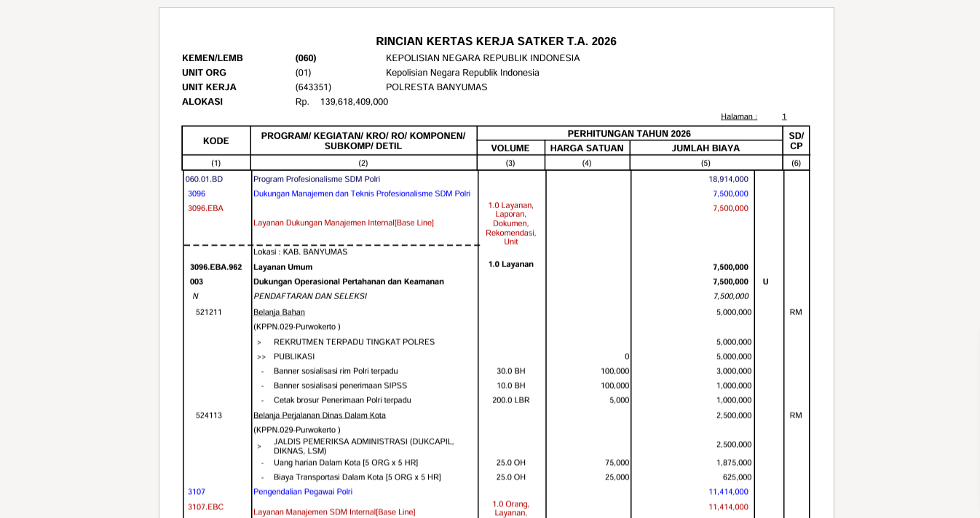The height and width of the screenshot is (518, 980).
Task: Click POLRESTA BANYUMAS text
Action: point(437,87)
